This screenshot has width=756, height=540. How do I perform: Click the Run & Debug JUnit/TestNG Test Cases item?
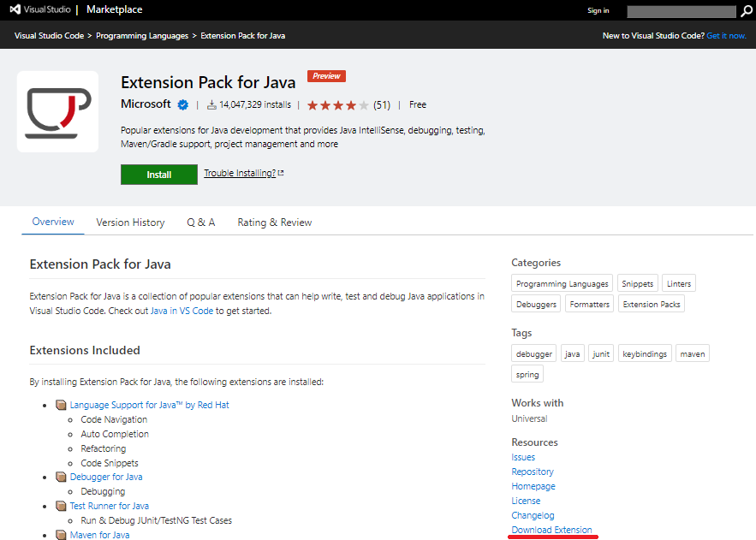(x=156, y=520)
